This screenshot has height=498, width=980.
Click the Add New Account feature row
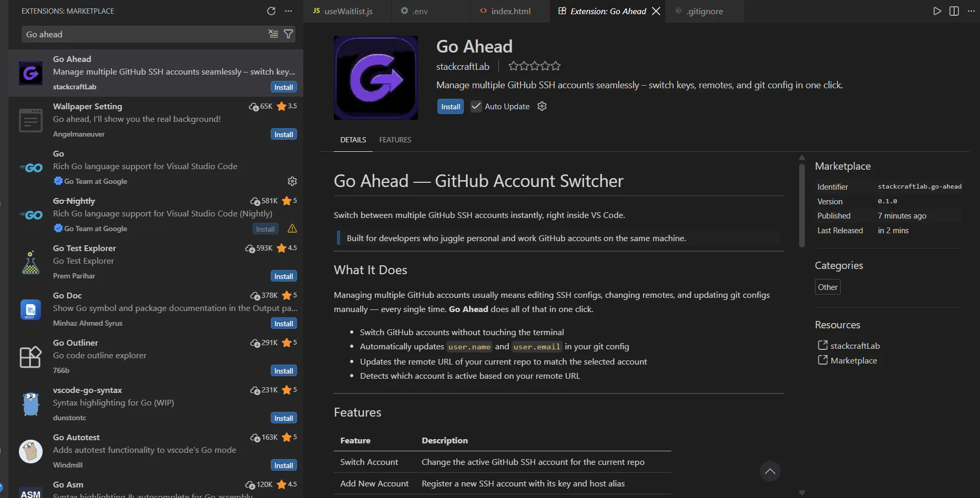(x=503, y=483)
